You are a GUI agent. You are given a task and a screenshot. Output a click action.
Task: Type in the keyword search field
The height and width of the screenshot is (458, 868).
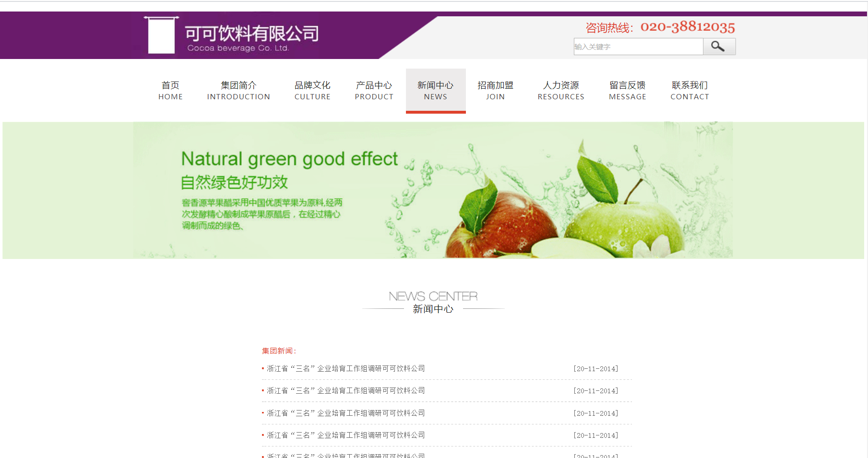click(638, 47)
